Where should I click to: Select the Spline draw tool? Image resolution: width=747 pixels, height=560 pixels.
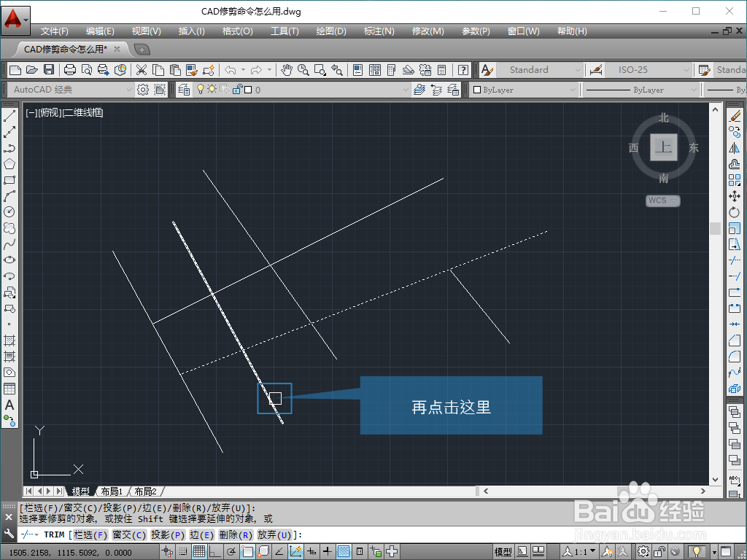pos(9,244)
